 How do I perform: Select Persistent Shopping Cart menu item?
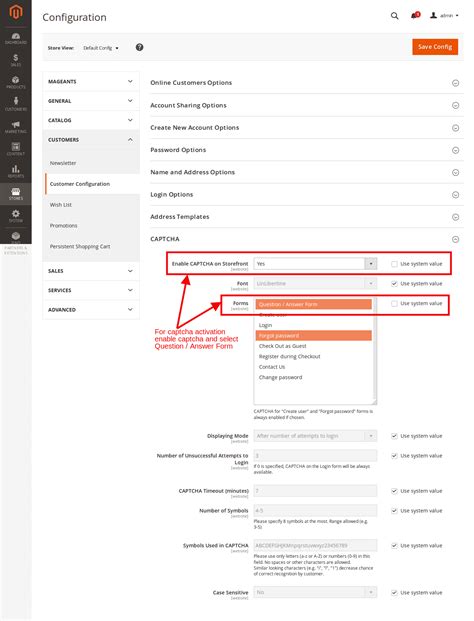tap(80, 246)
